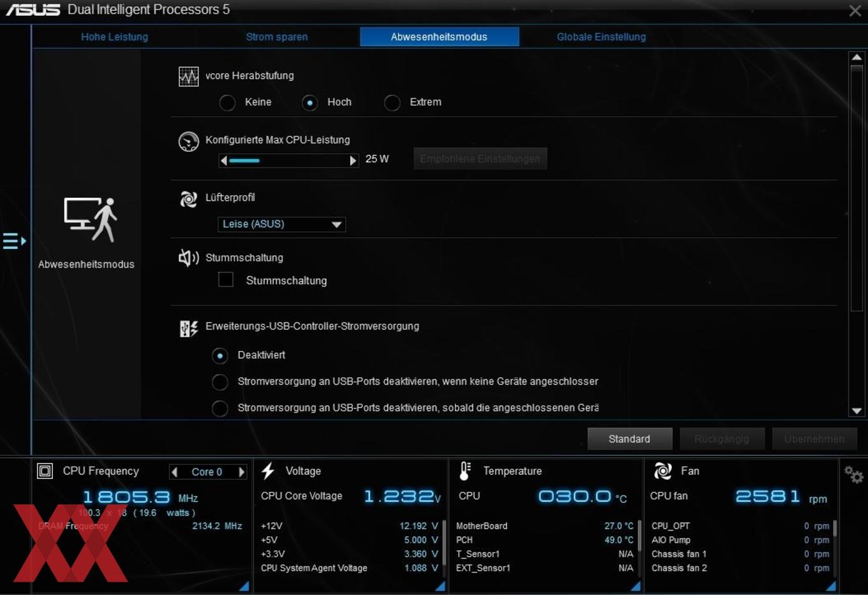Click the Chassis fan 1 row
This screenshot has height=595, width=868.
click(740, 554)
